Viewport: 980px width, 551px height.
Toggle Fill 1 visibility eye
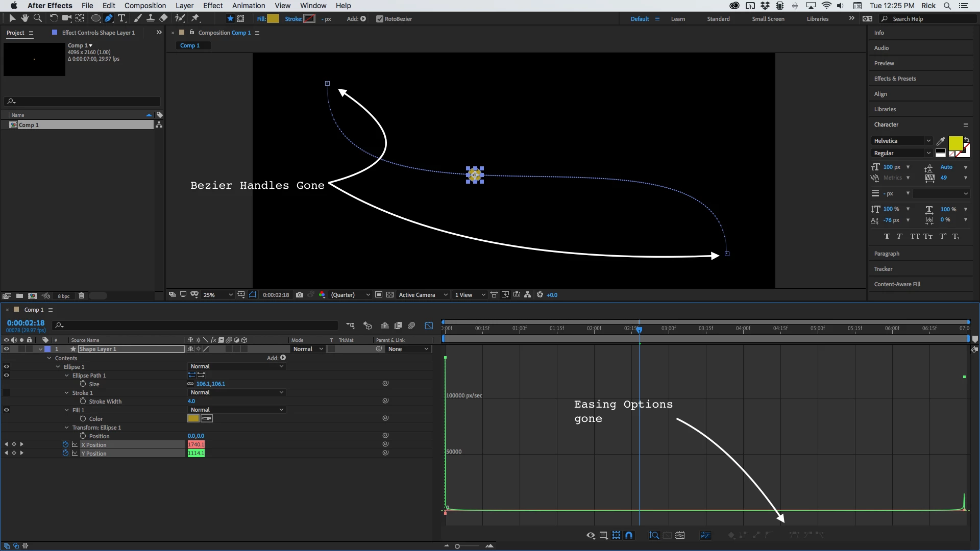point(7,410)
